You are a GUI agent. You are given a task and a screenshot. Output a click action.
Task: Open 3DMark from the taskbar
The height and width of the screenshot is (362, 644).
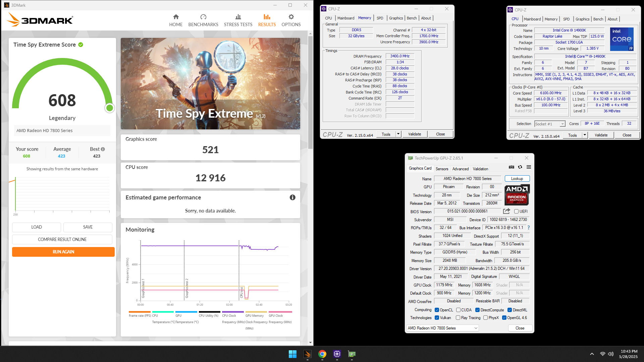point(308,354)
